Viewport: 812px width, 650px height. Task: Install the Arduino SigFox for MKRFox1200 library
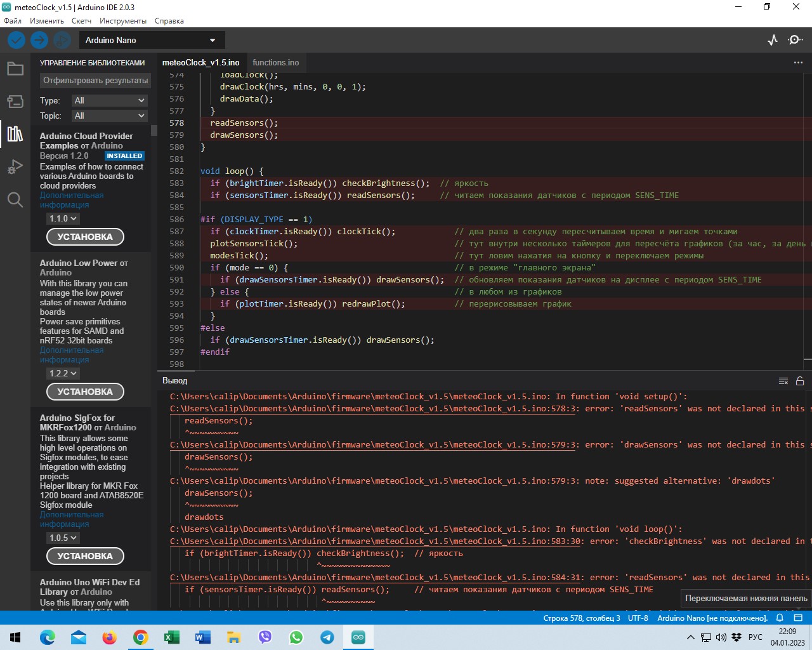85,556
